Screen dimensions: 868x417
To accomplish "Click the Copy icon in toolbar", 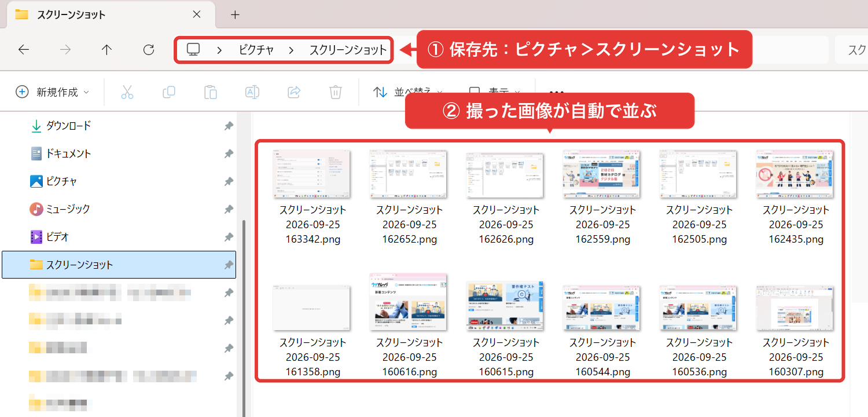I will [169, 92].
